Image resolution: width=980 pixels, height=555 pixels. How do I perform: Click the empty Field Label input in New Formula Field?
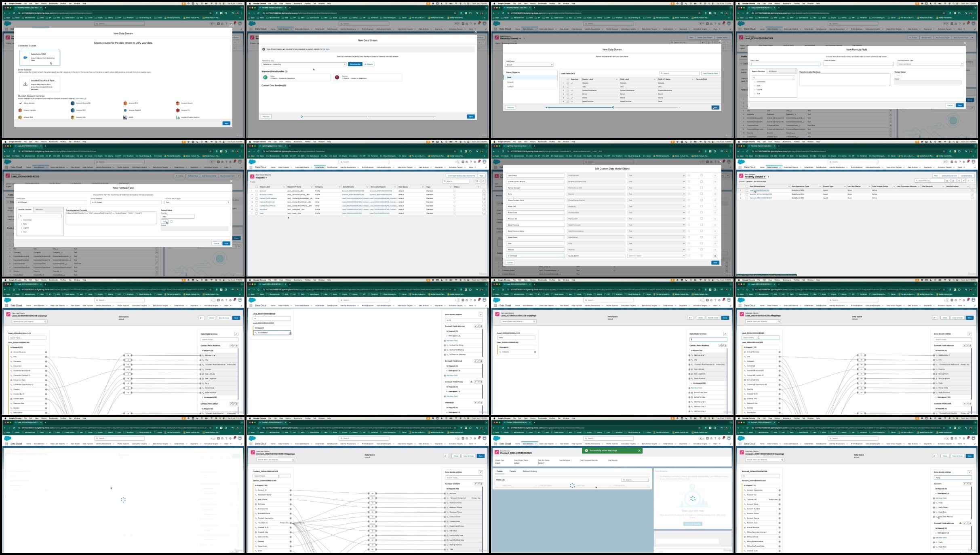coord(785,64)
